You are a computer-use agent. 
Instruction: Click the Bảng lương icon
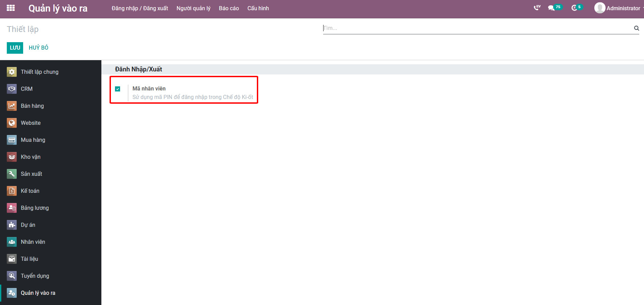point(12,208)
